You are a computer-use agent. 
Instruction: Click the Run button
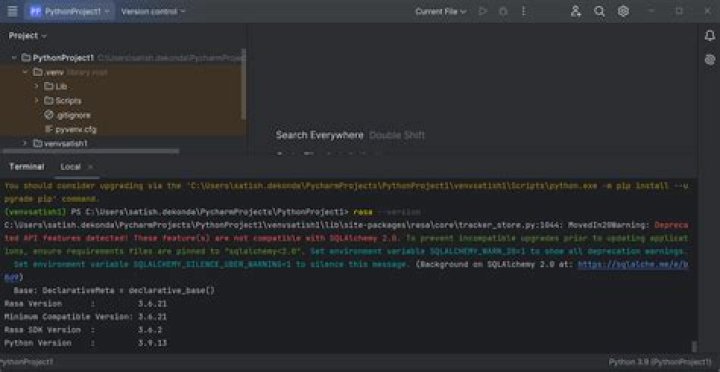pos(483,11)
